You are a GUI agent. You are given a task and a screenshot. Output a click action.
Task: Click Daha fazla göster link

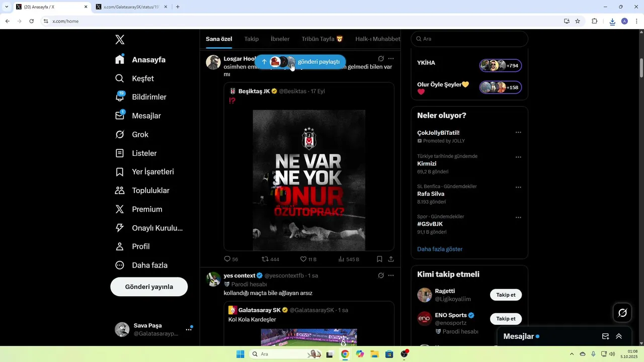440,249
